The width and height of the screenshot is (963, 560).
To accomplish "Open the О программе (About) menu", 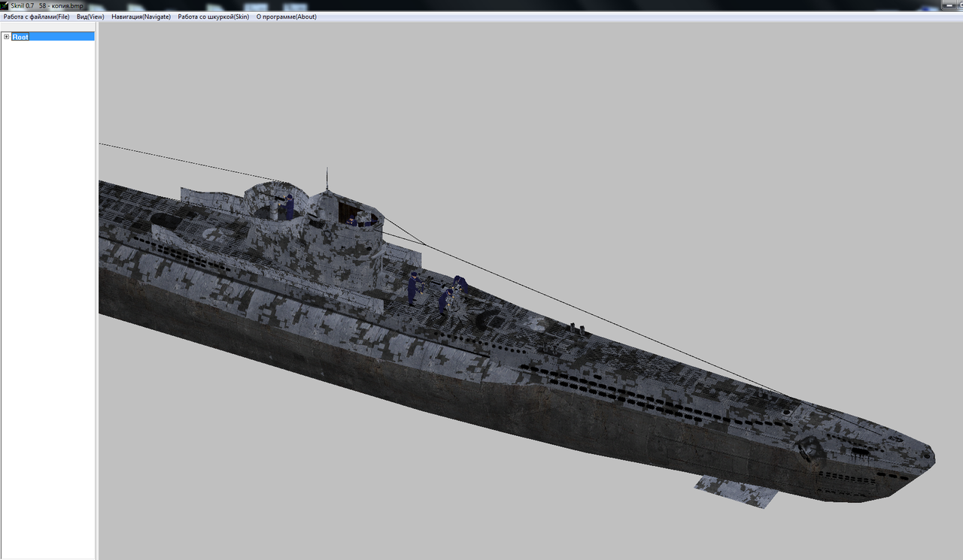I will pos(286,17).
